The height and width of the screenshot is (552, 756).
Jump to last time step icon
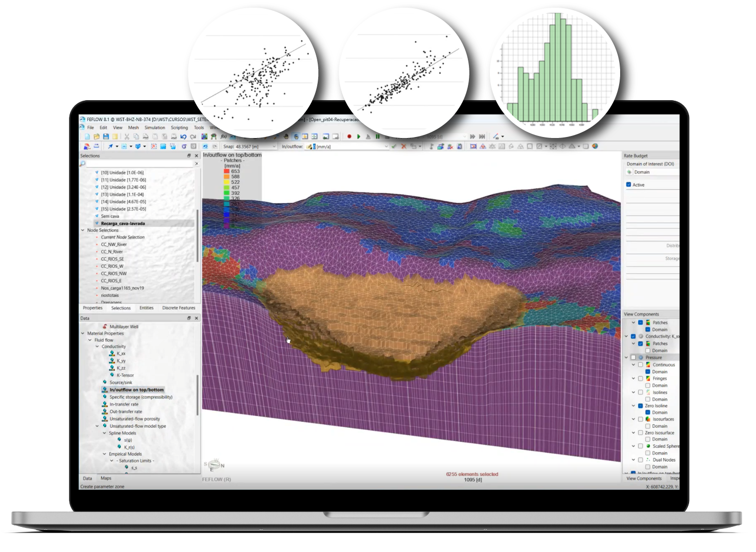[482, 136]
